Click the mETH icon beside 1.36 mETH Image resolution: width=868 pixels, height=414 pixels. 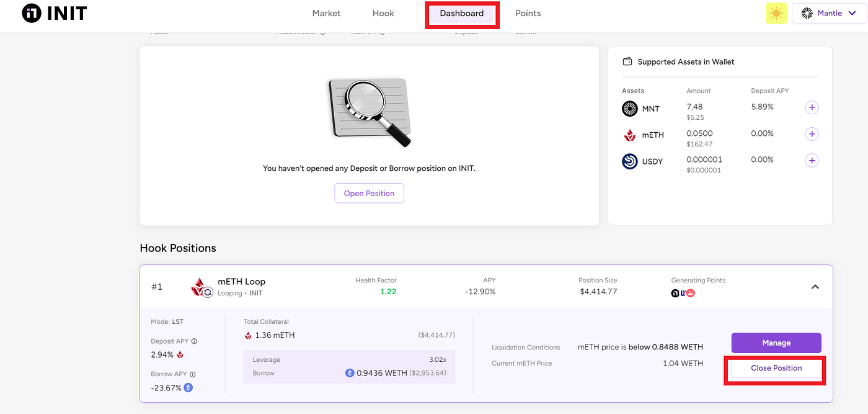(249, 336)
